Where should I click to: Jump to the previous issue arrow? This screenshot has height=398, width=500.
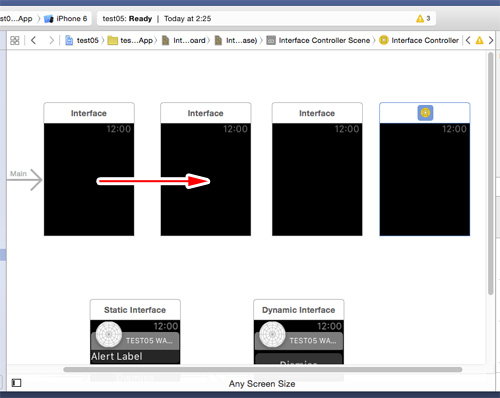pos(468,40)
